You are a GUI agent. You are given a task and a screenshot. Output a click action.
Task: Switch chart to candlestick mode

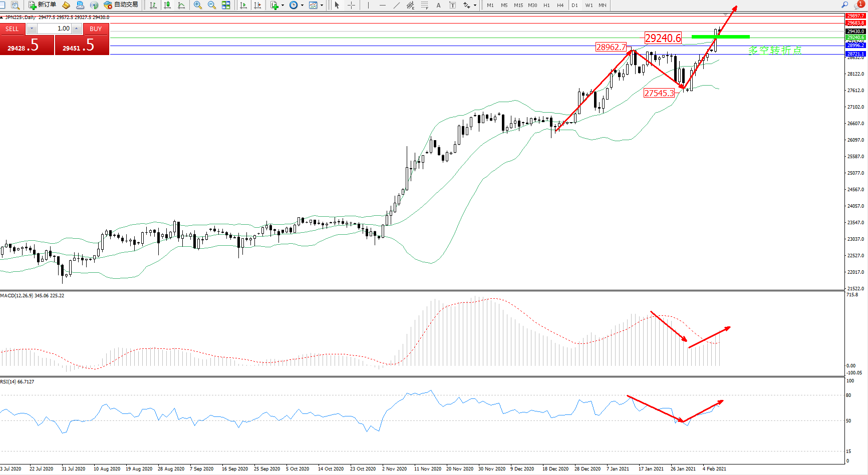pyautogui.click(x=167, y=5)
